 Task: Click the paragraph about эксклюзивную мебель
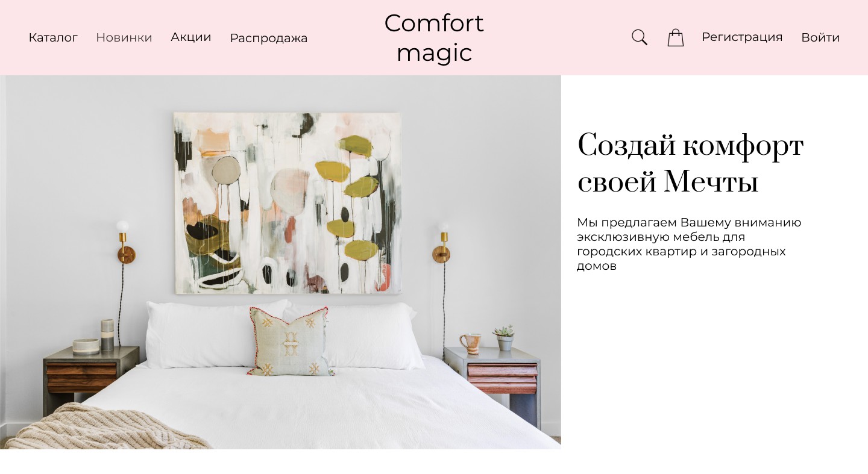click(689, 244)
